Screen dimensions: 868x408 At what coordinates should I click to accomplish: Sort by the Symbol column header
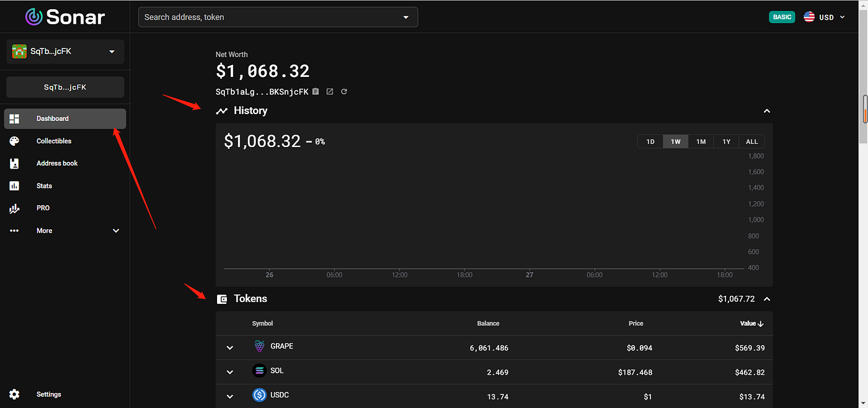pyautogui.click(x=262, y=324)
